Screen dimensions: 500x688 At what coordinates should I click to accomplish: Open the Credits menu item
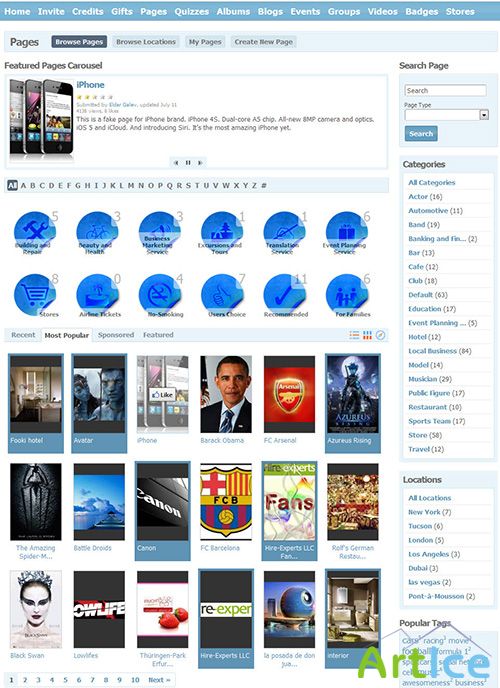[x=88, y=11]
